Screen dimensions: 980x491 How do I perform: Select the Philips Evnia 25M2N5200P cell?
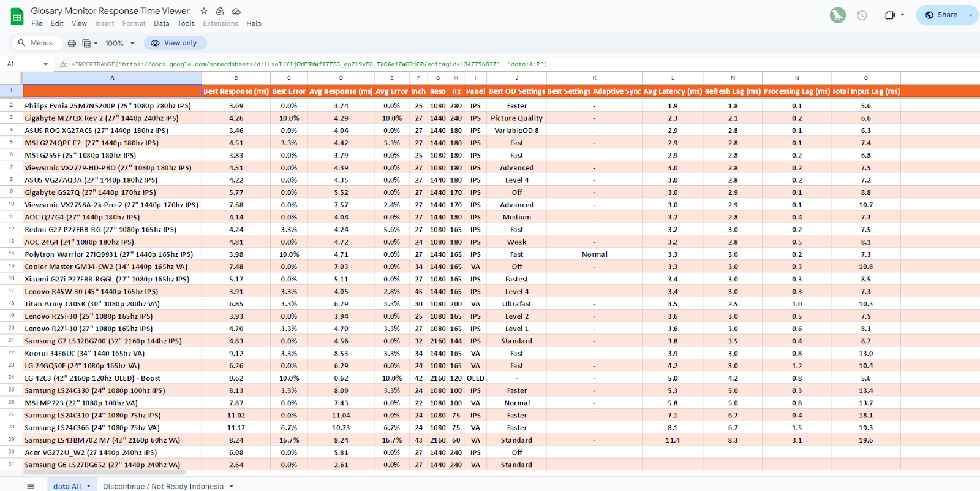pyautogui.click(x=112, y=105)
